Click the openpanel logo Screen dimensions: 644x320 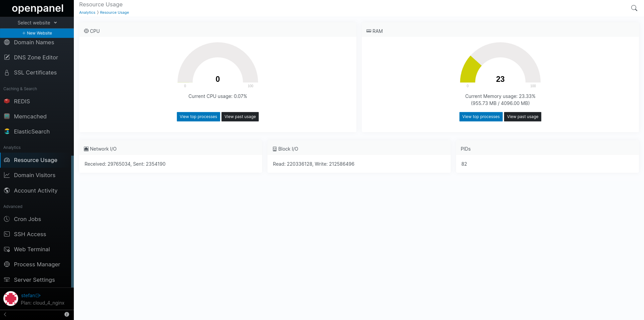coord(38,8)
